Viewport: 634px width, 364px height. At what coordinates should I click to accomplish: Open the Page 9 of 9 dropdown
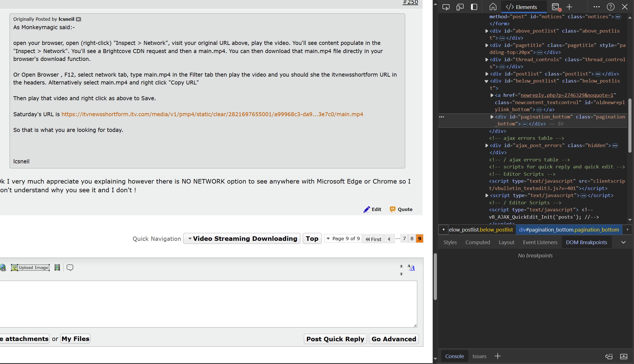[343, 239]
